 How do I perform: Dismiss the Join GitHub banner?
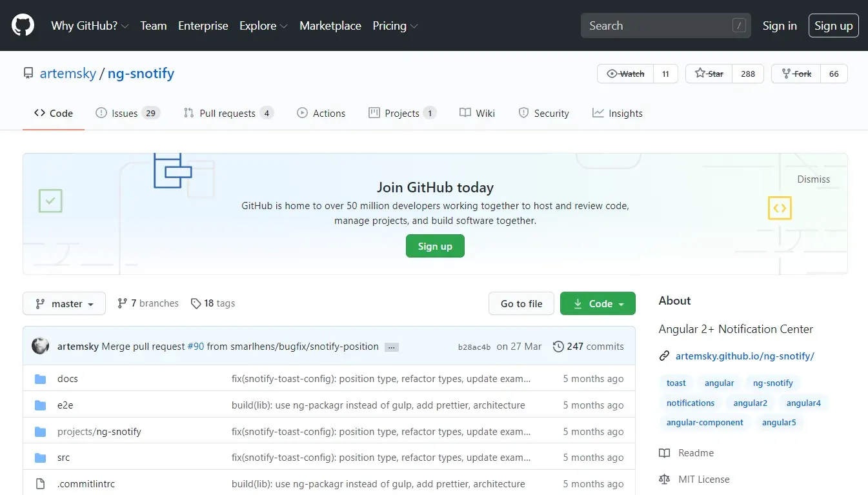click(x=813, y=179)
